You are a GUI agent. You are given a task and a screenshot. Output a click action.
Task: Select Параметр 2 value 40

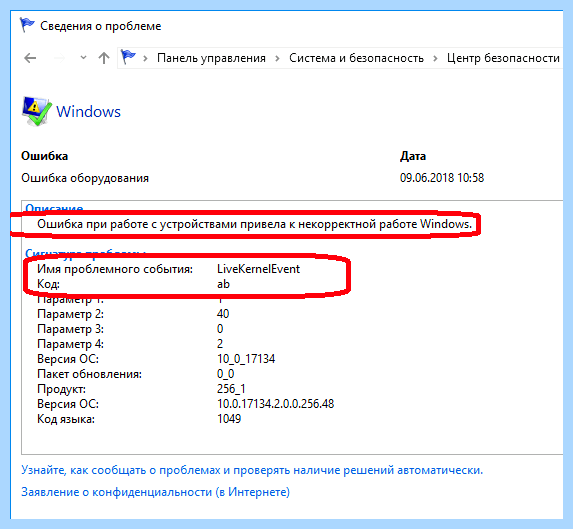point(223,314)
